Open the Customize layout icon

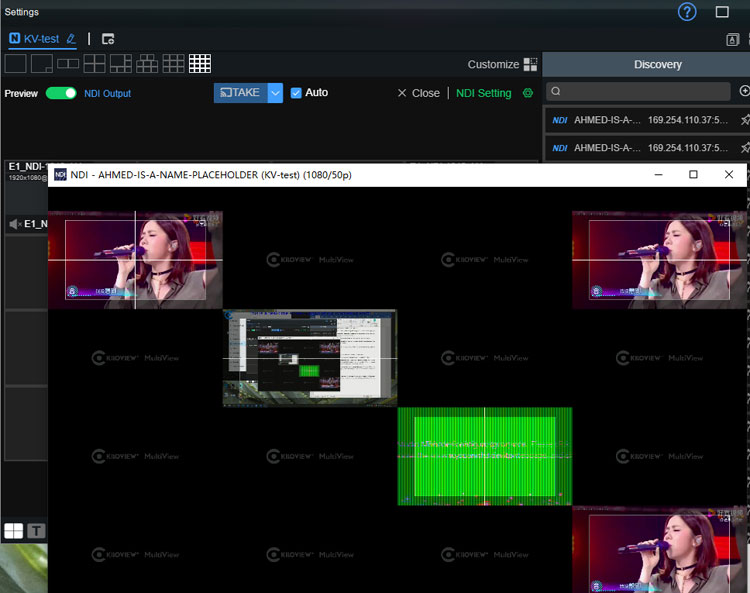(x=530, y=65)
